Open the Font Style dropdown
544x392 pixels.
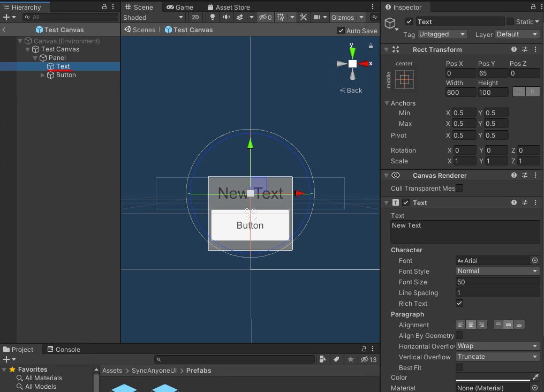[497, 271]
